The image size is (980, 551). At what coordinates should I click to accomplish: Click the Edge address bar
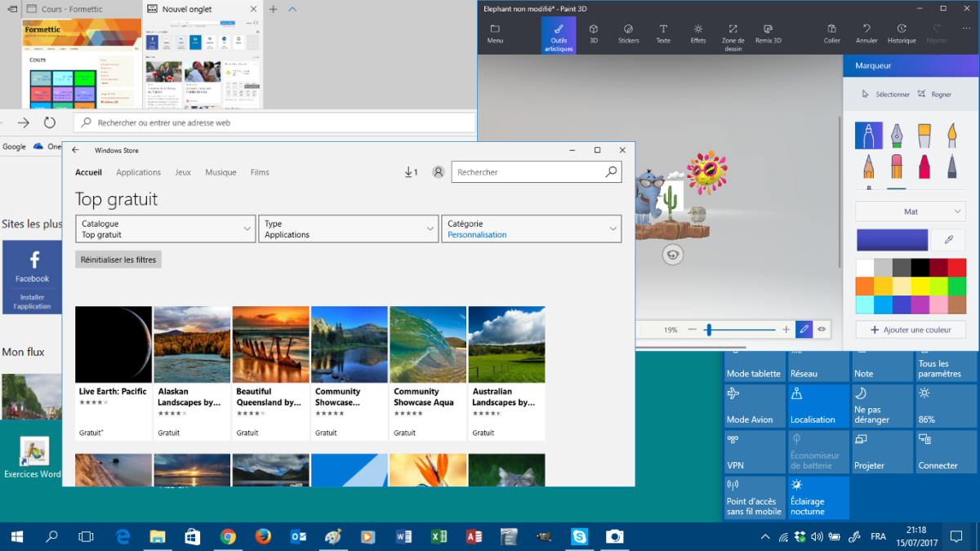pos(274,122)
